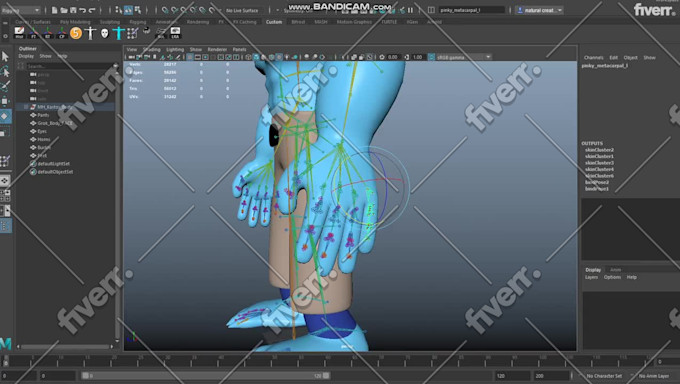Click the grid-with-pencil shelf icon

(133, 33)
